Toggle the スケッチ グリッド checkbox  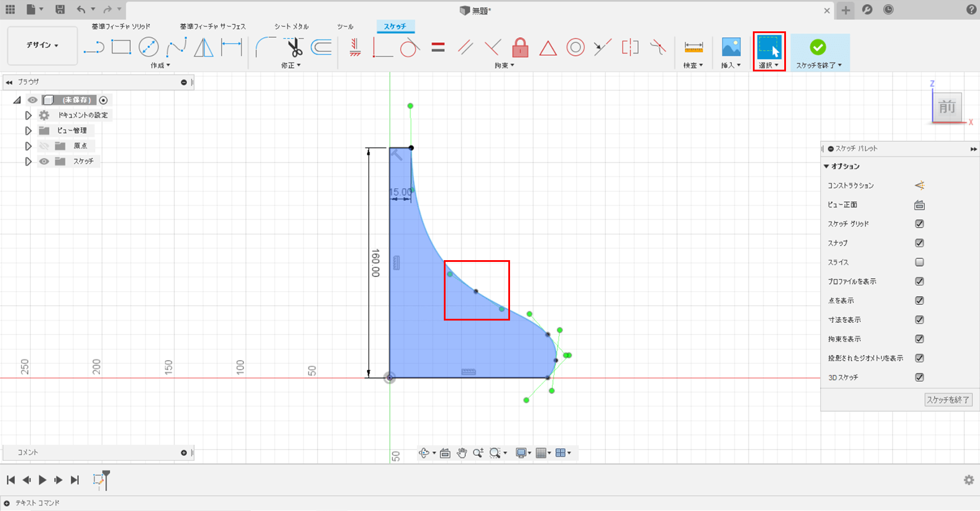click(x=920, y=224)
